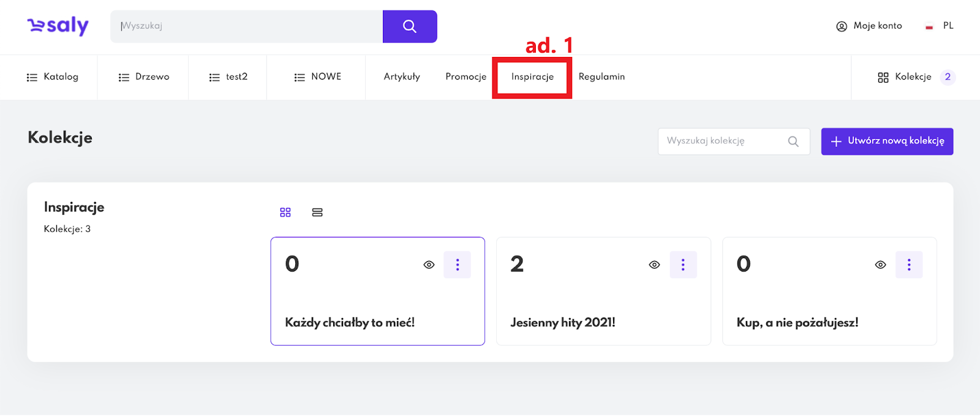Toggle visibility of 'Kup, a nie pożałujesz!' collection
Image resolution: width=980 pixels, height=416 pixels.
(x=880, y=265)
